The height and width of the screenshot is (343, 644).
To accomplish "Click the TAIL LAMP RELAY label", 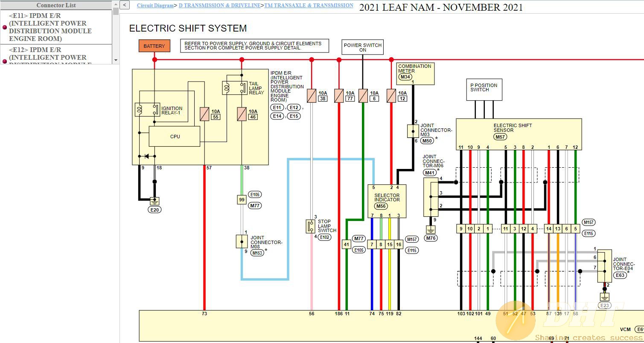I will pos(256,88).
